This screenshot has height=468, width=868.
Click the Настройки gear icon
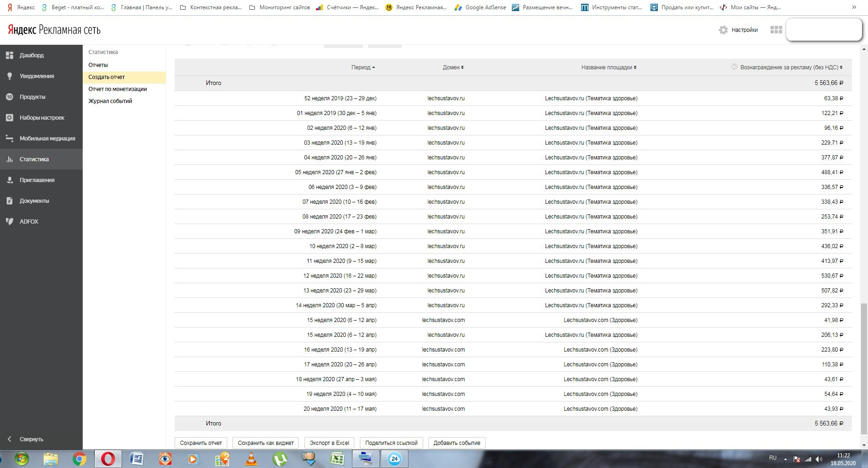(x=723, y=30)
